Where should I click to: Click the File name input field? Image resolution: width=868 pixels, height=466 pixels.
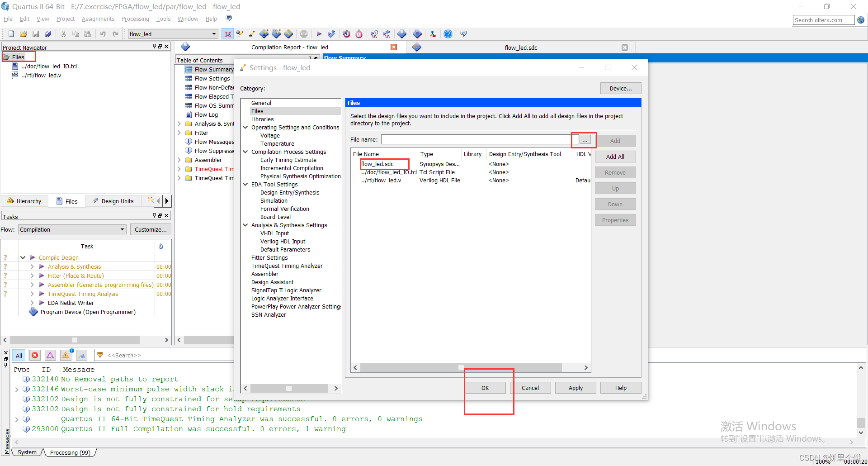point(480,139)
